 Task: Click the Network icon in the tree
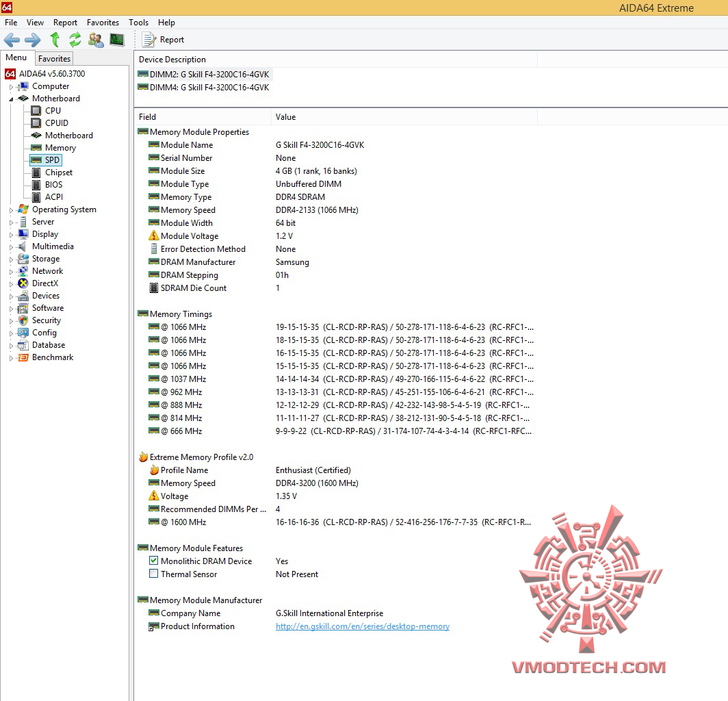tap(23, 271)
